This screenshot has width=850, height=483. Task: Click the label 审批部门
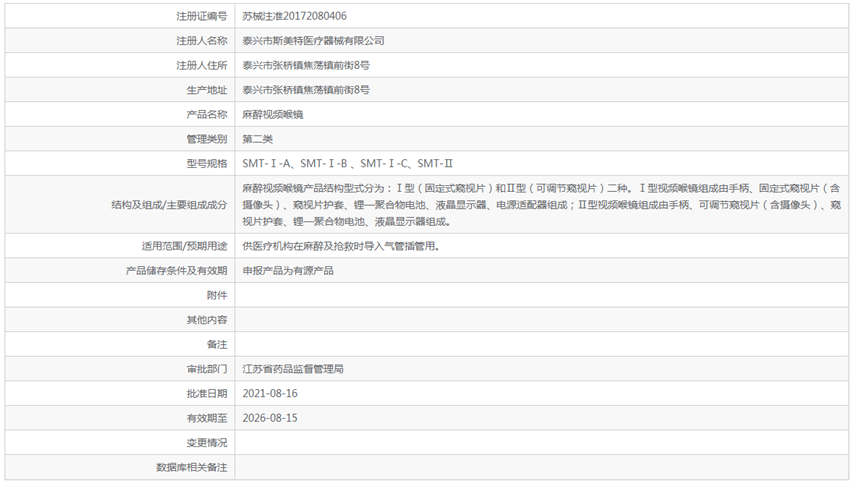tap(207, 369)
